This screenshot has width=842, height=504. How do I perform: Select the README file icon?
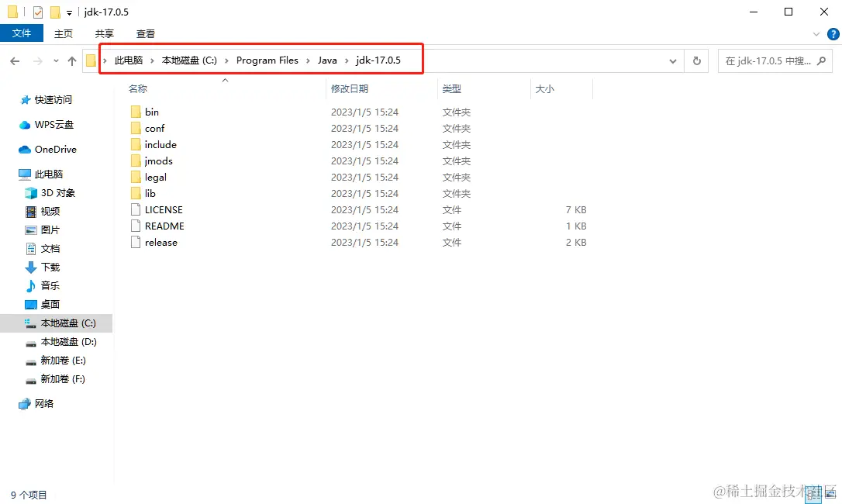point(136,226)
